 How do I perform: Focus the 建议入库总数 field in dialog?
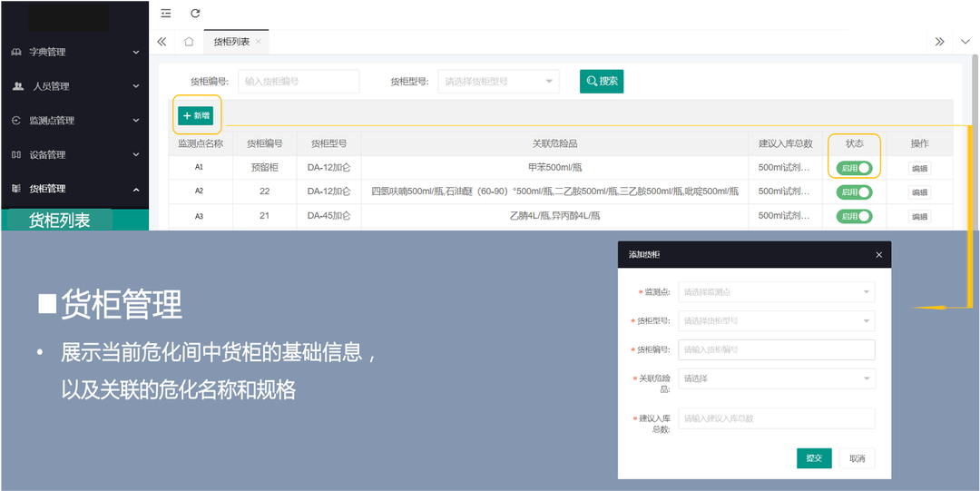pyautogui.click(x=776, y=418)
